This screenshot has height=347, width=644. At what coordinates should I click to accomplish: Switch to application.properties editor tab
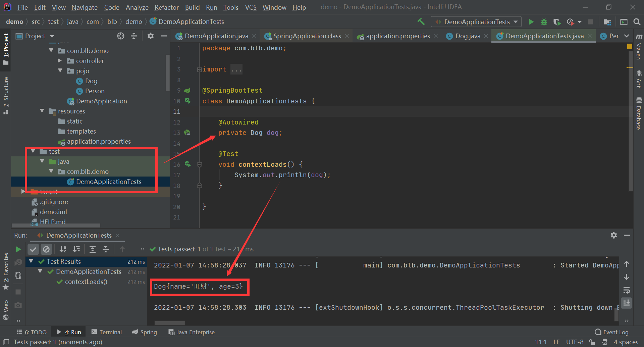click(x=397, y=36)
